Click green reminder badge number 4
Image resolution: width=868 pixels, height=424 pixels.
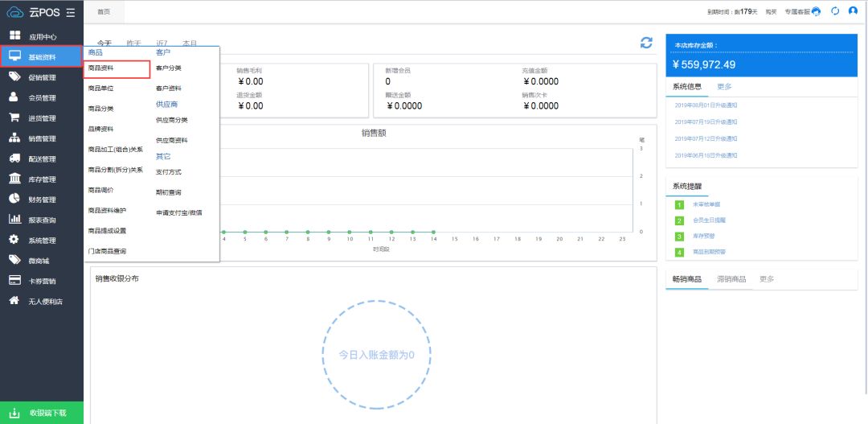tap(679, 252)
